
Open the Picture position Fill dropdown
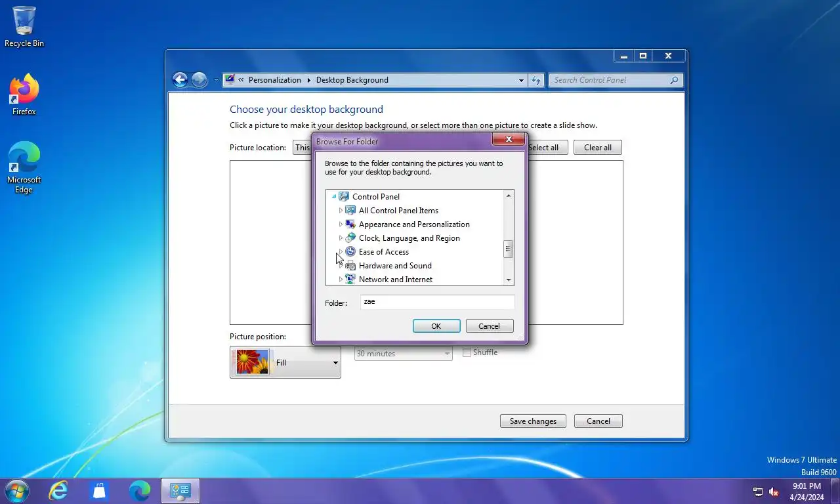tap(285, 362)
